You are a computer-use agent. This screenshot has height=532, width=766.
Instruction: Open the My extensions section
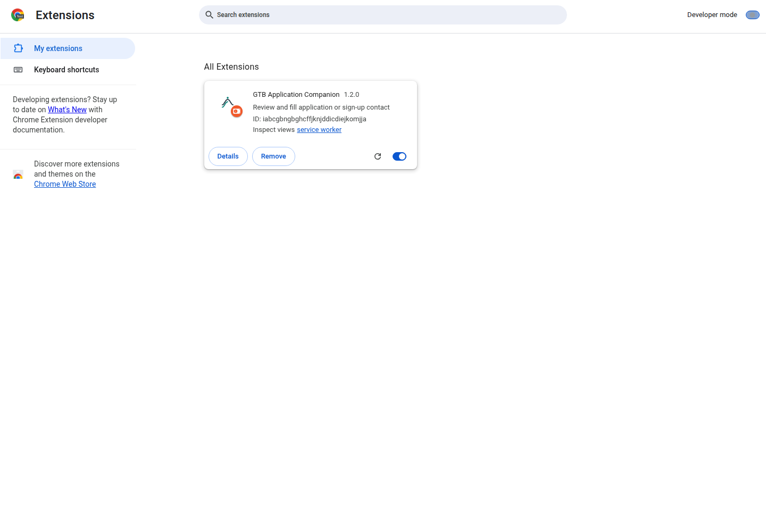(x=68, y=48)
